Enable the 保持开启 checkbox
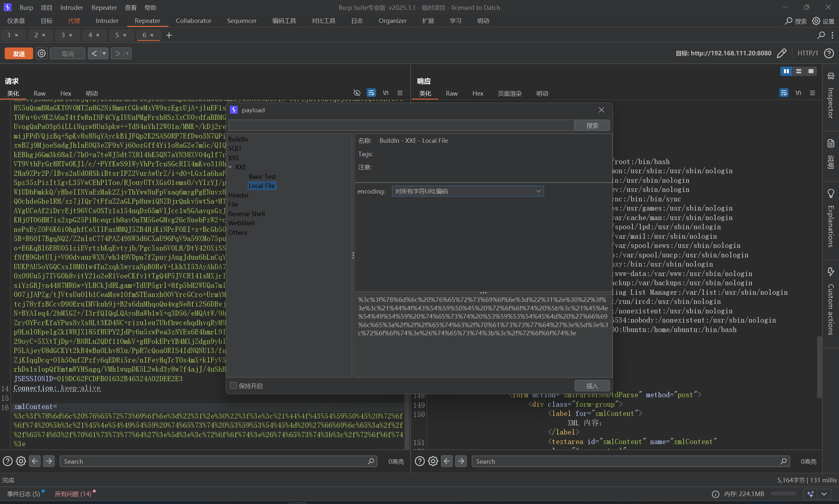 click(233, 385)
